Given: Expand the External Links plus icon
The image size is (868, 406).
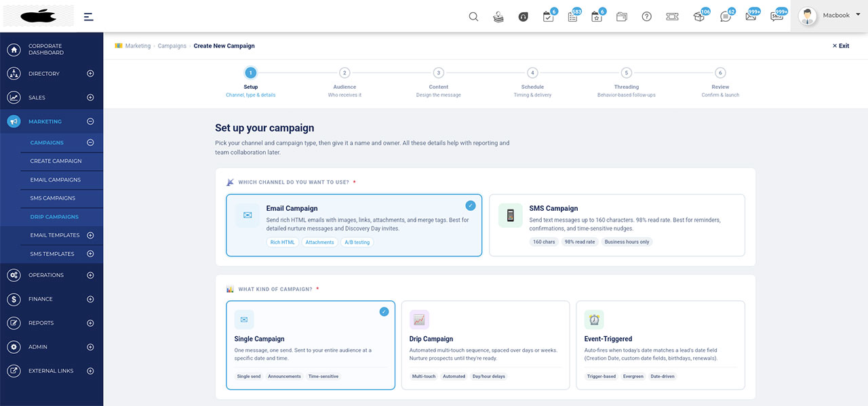Looking at the screenshot, I should (x=90, y=371).
